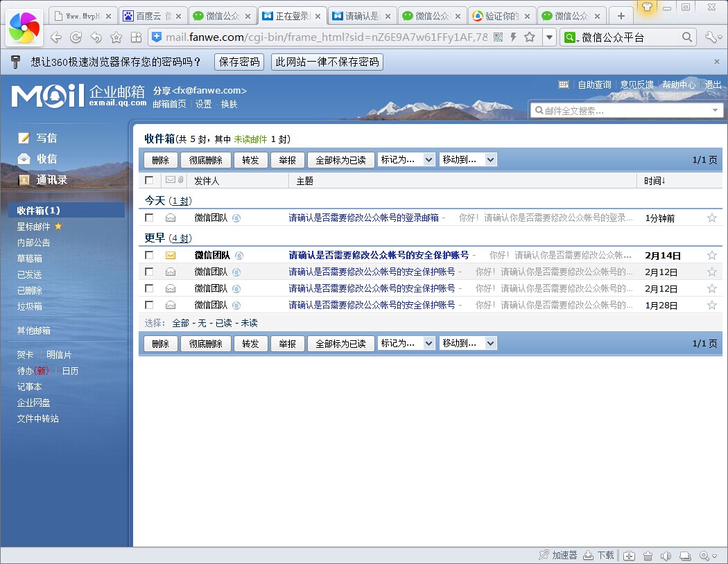728x564 pixels.
Task: Click lower 举报 button
Action: click(x=288, y=344)
